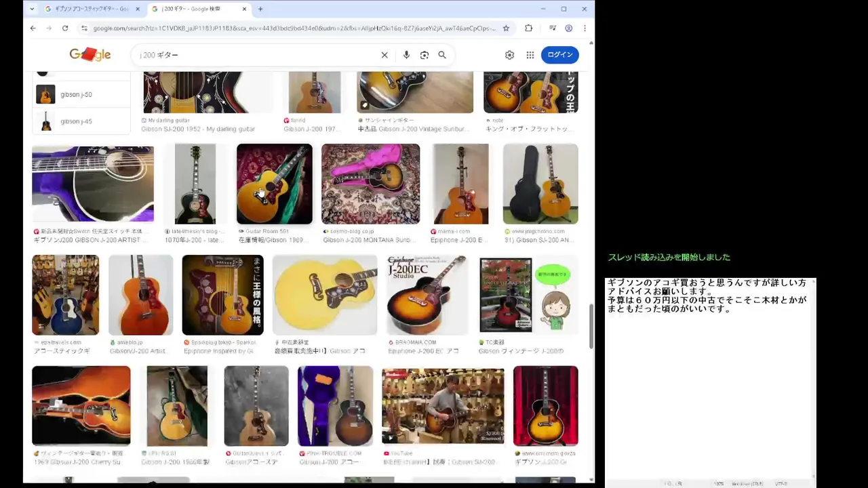Search by image with Google Lens icon
The image size is (868, 488).
pos(425,55)
